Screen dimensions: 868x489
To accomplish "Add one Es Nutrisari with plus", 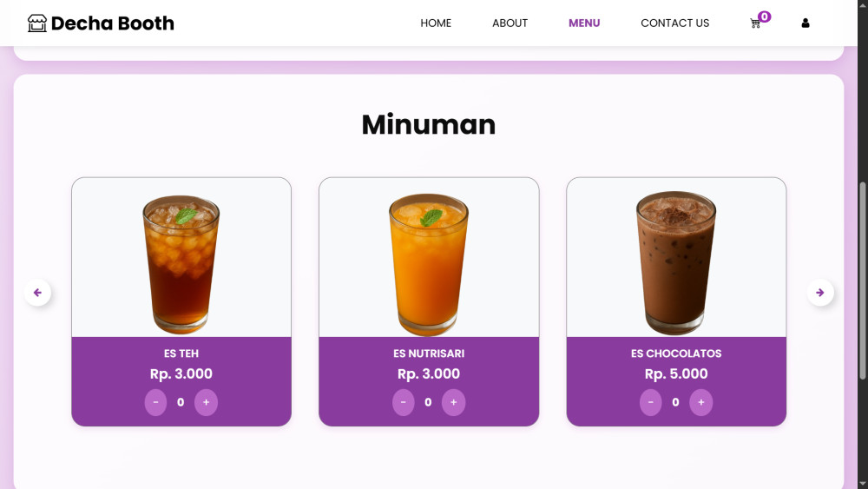I will pyautogui.click(x=453, y=402).
